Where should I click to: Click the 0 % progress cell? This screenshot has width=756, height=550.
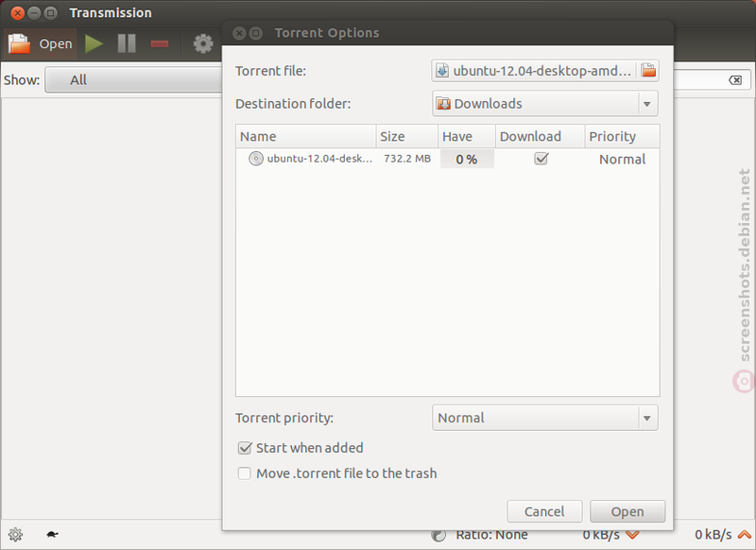(x=467, y=159)
